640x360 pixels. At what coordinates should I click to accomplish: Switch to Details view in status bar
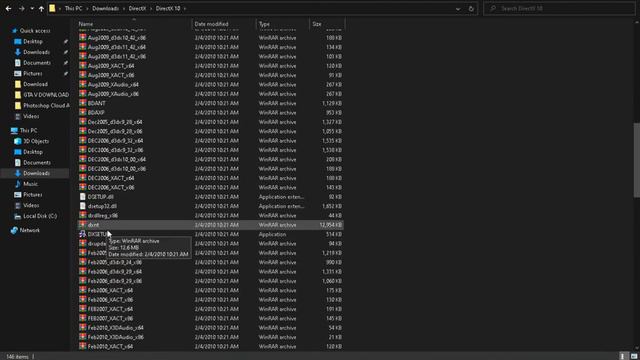(622, 356)
